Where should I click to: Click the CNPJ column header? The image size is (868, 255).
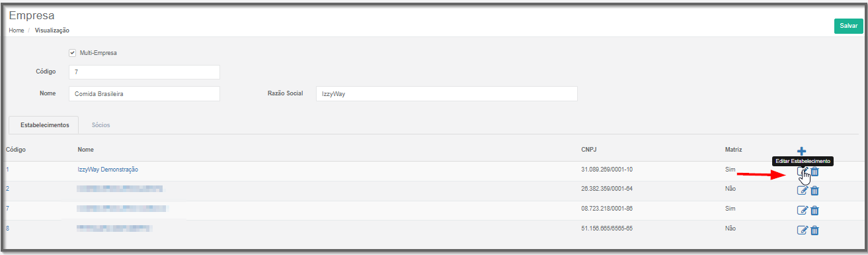[590, 150]
